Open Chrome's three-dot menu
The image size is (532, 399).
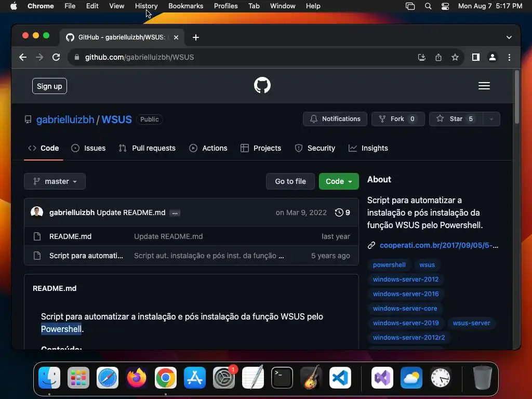509,57
